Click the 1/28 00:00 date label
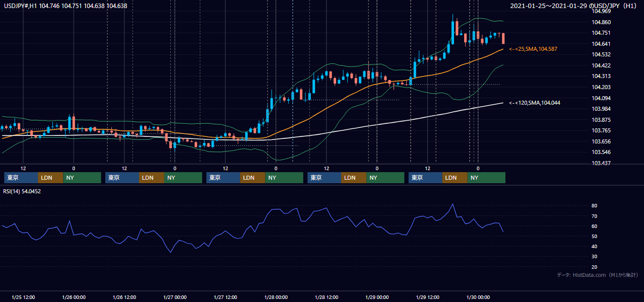644x302 pixels. pos(276,297)
